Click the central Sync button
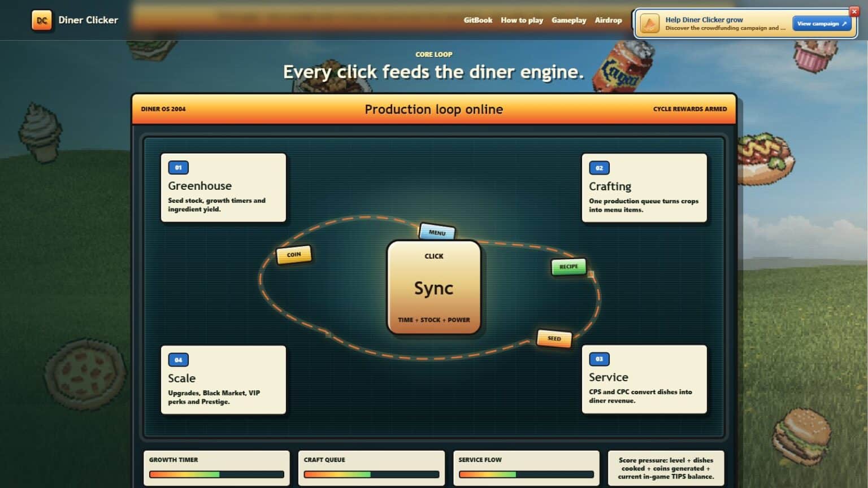Screen dimensions: 868x488 click(434, 287)
